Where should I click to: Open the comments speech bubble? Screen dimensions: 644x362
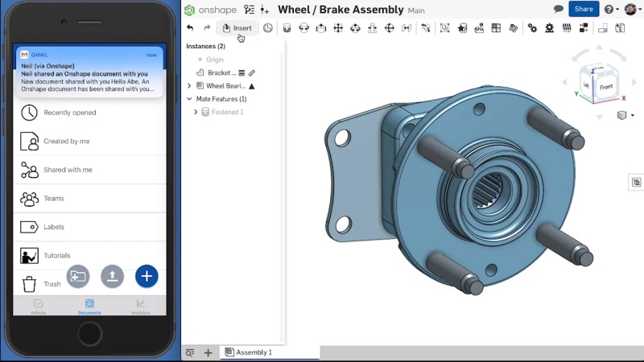pos(558,9)
